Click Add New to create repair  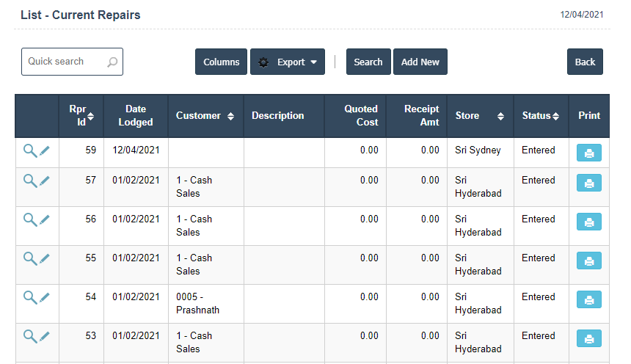pos(420,62)
